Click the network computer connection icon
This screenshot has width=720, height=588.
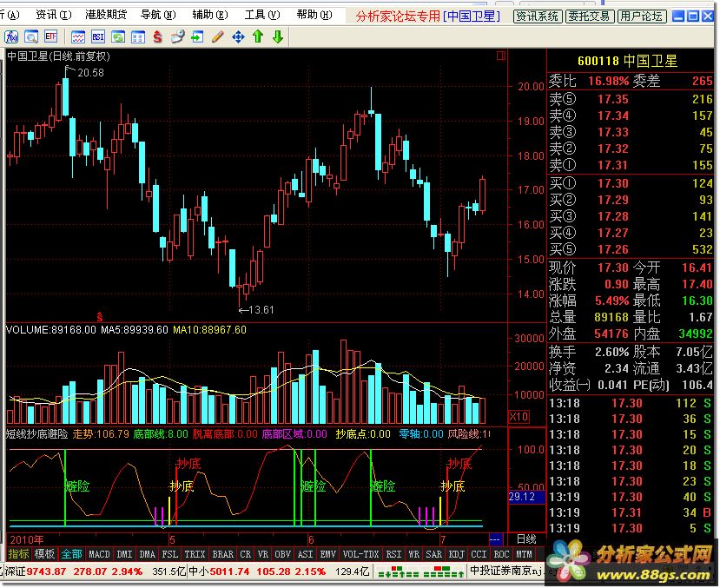(178, 36)
